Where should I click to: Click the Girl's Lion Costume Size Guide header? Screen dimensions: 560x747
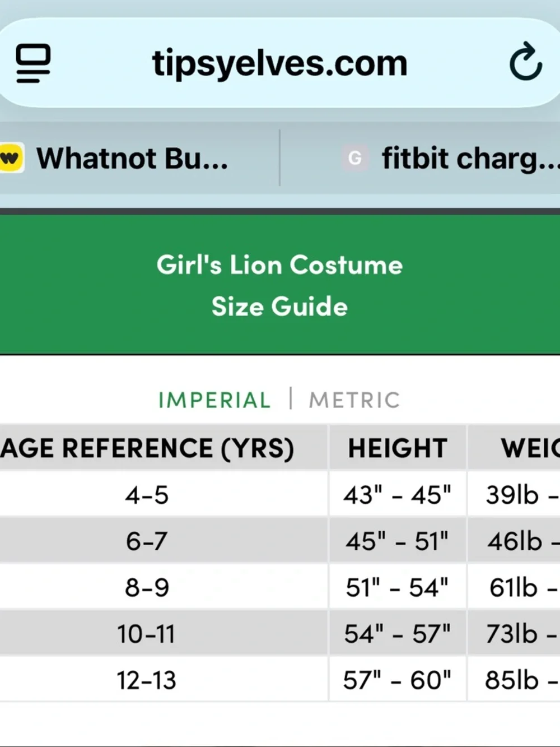(279, 285)
